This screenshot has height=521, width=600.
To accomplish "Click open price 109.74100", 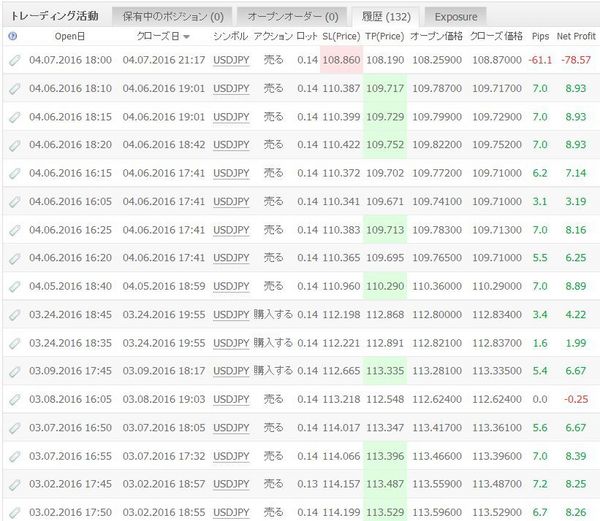I will click(437, 202).
